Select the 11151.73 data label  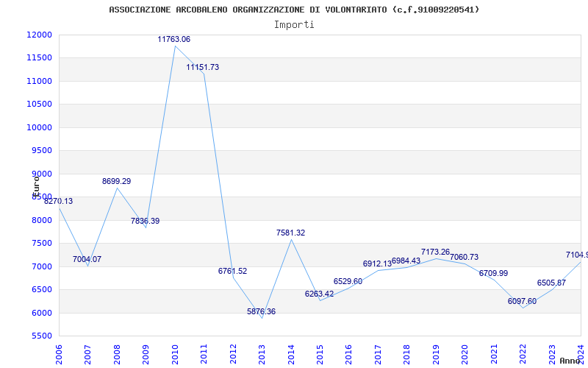202,67
